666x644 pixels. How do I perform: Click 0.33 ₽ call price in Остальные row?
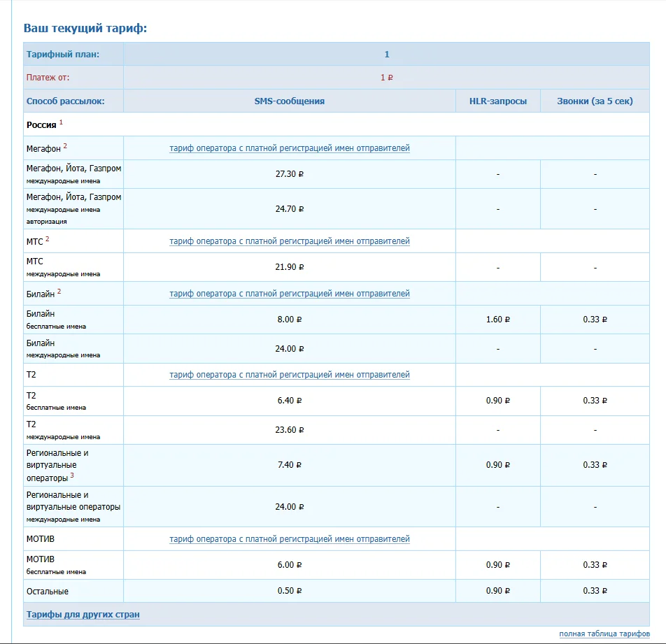(595, 591)
